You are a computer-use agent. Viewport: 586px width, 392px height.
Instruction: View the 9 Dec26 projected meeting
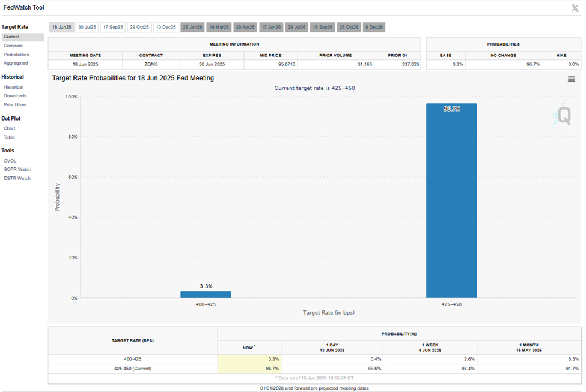373,26
